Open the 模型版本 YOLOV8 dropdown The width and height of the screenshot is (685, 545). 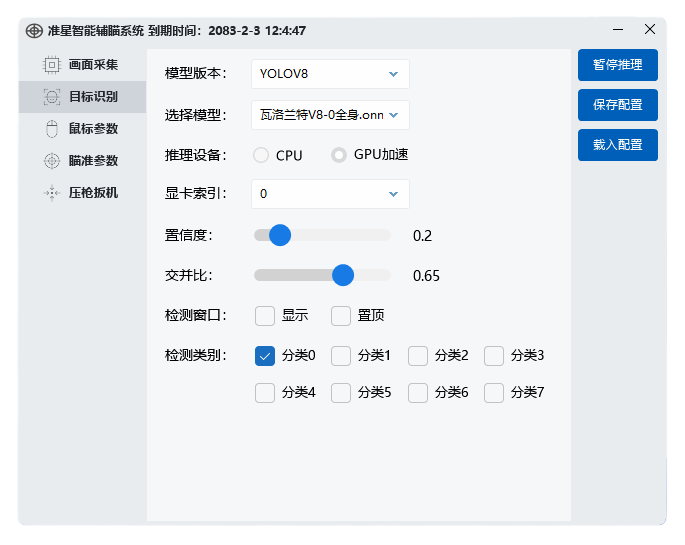pos(330,74)
